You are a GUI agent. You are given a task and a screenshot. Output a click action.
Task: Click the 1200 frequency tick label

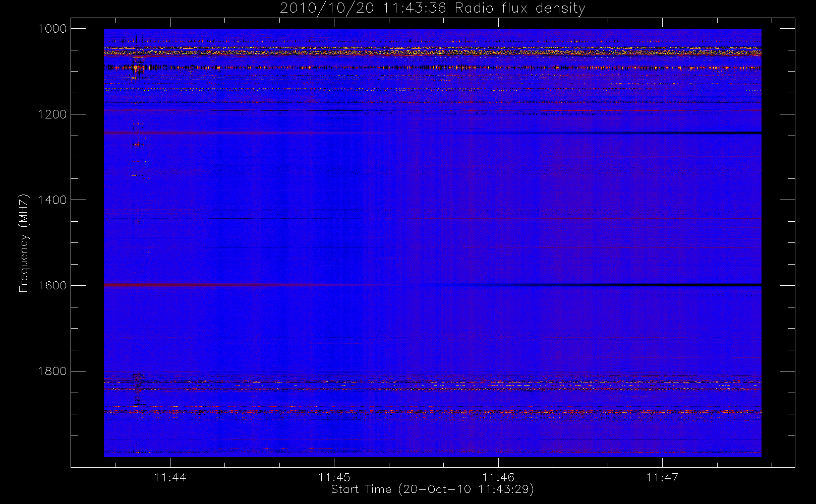point(52,114)
